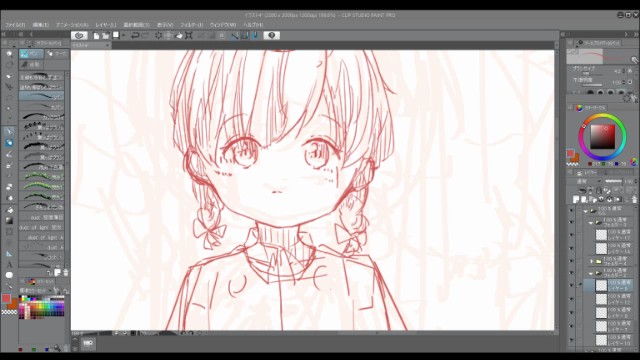Open the layer blending mode dropdown
Image resolution: width=640 pixels, height=360 pixels.
586,181
